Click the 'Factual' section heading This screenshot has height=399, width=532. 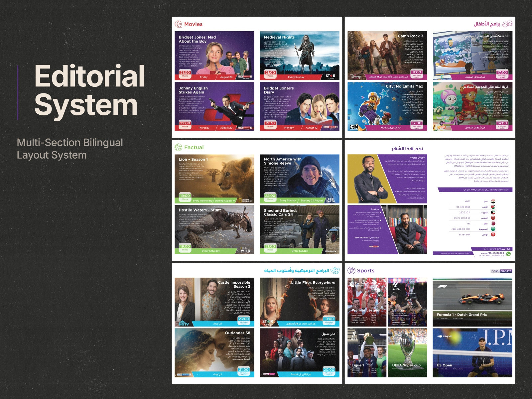pyautogui.click(x=194, y=147)
